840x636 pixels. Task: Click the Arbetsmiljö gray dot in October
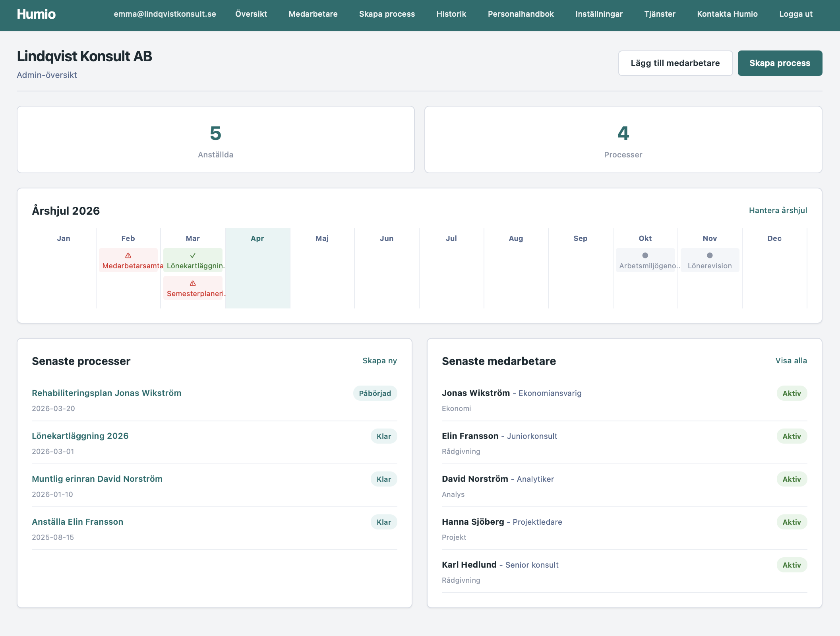645,256
